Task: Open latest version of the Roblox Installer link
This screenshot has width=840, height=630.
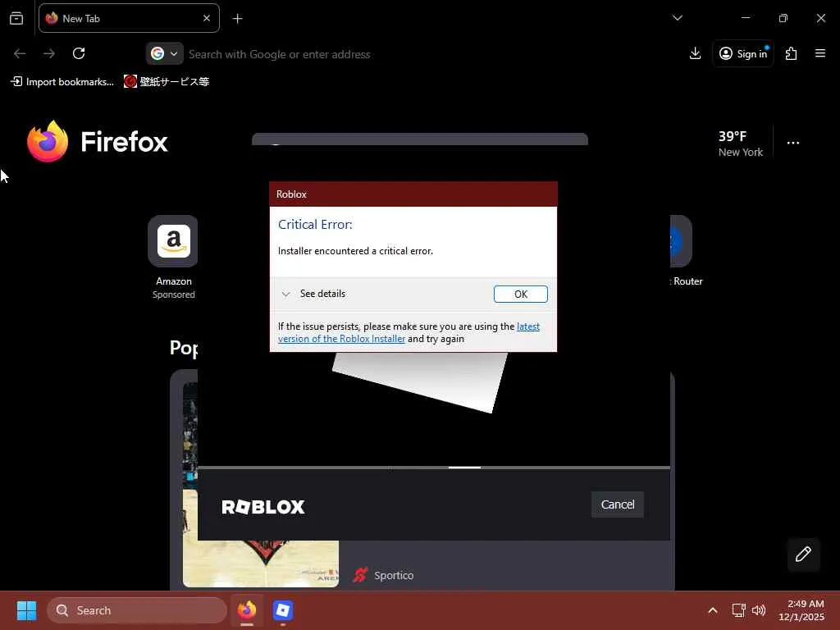Action: (x=409, y=333)
